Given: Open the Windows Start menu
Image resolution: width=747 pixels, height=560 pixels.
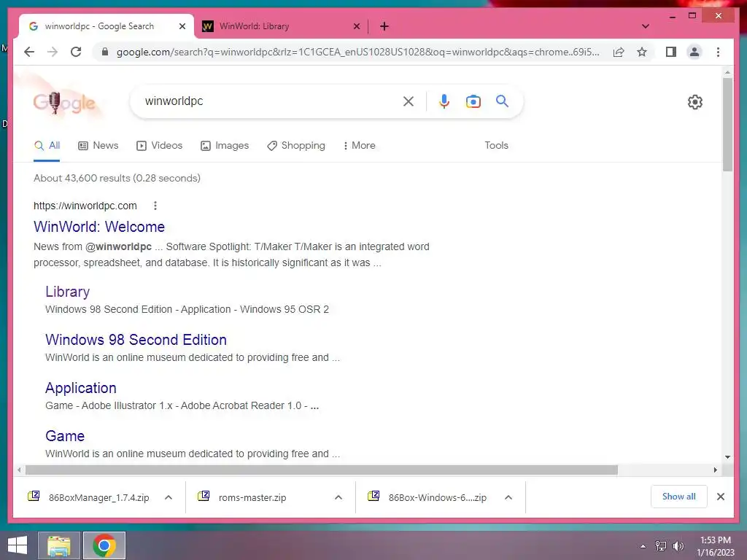Looking at the screenshot, I should coord(18,545).
